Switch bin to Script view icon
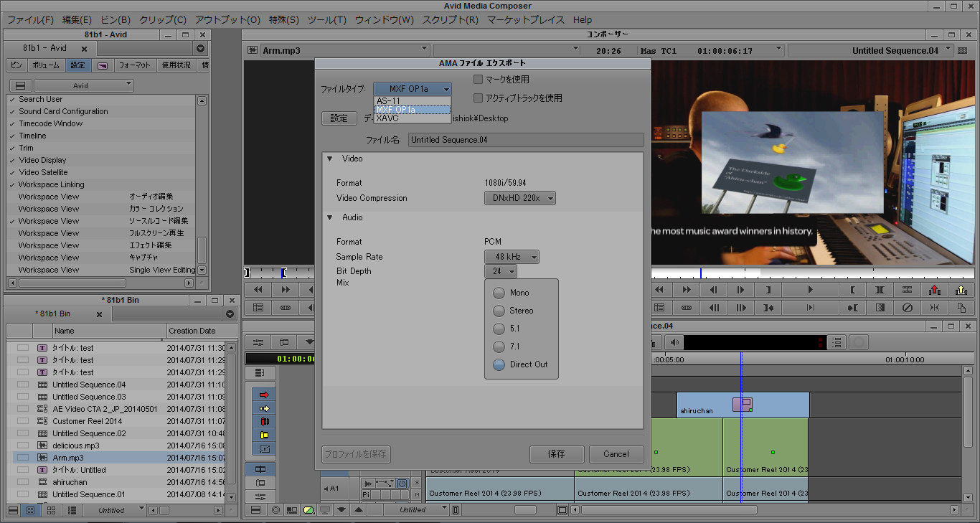Viewport: 980px width, 523px height. click(x=71, y=510)
